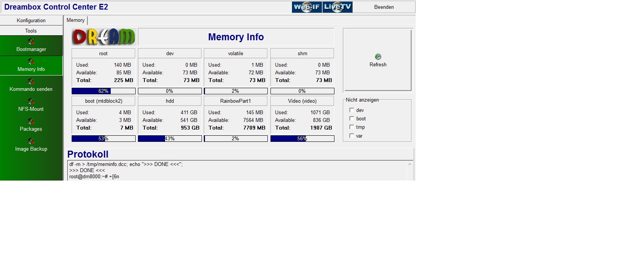Click the Video 56% usage bar
The image size is (644, 276).
(x=302, y=138)
